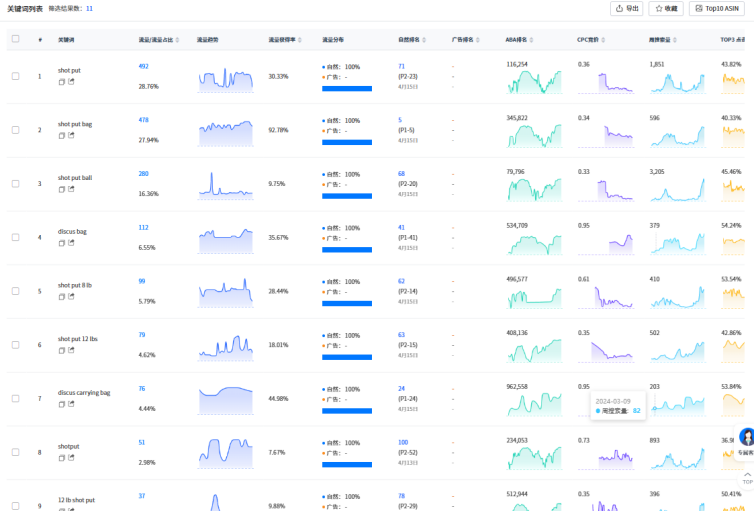The height and width of the screenshot is (511, 754).
Task: Sort by 流量/流量占比 column arrows
Action: [177, 40]
